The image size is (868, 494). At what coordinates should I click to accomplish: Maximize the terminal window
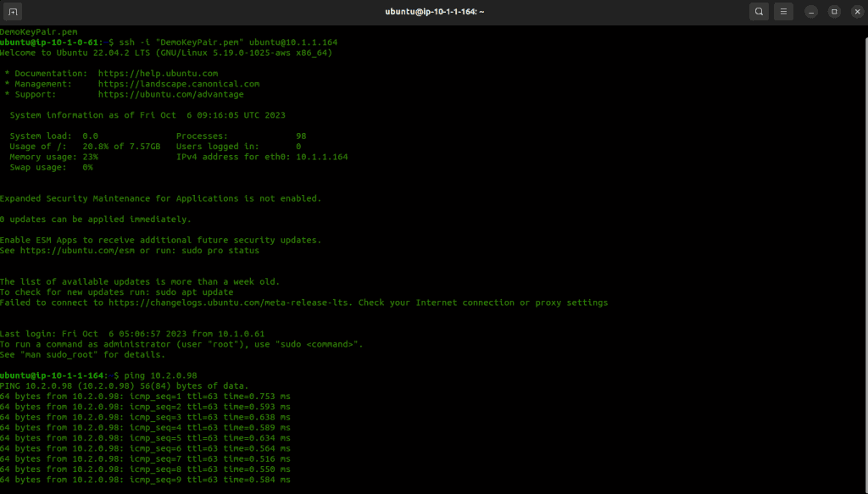pos(833,11)
